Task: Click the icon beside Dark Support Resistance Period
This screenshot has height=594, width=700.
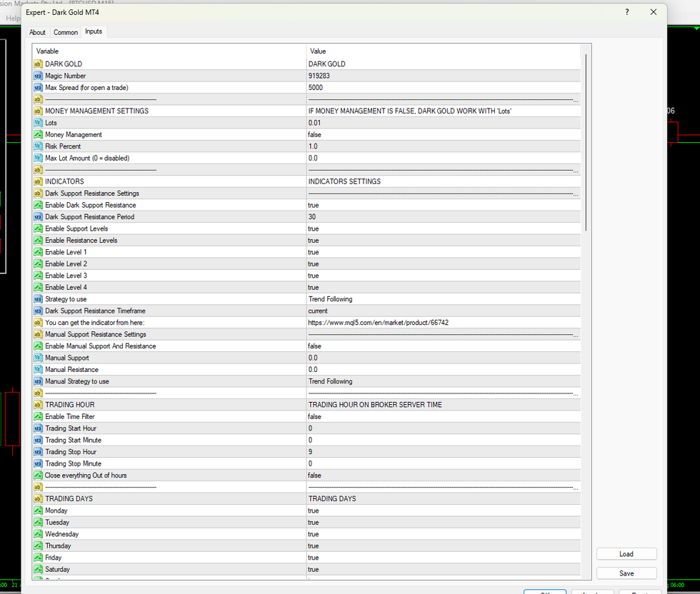Action: point(38,217)
